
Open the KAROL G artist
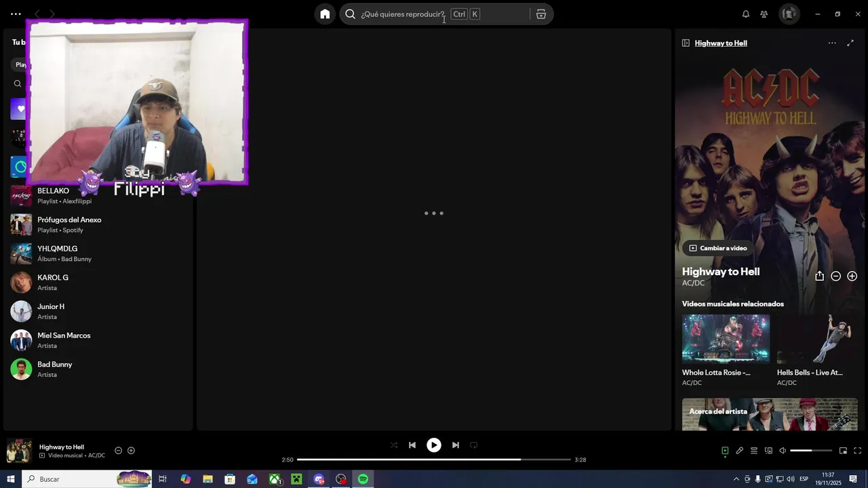coord(98,283)
